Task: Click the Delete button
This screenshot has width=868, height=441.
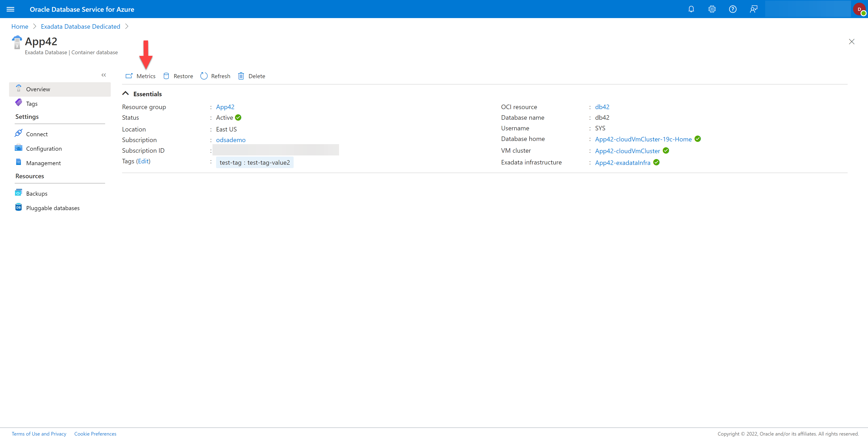Action: (x=252, y=76)
